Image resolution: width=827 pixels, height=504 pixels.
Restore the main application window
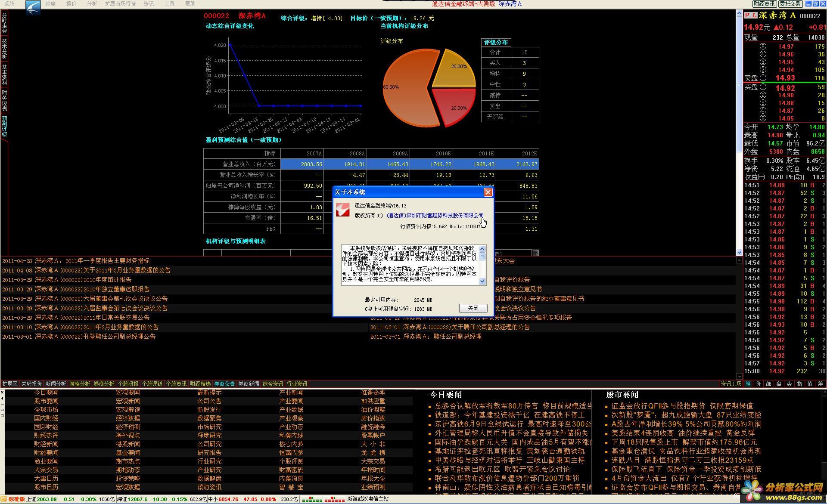pyautogui.click(x=815, y=3)
